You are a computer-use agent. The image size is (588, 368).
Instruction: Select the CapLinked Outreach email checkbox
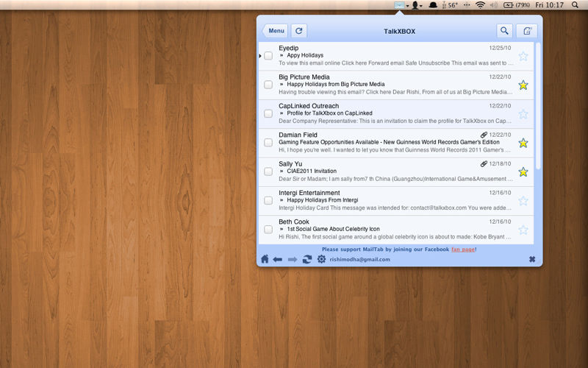(268, 113)
